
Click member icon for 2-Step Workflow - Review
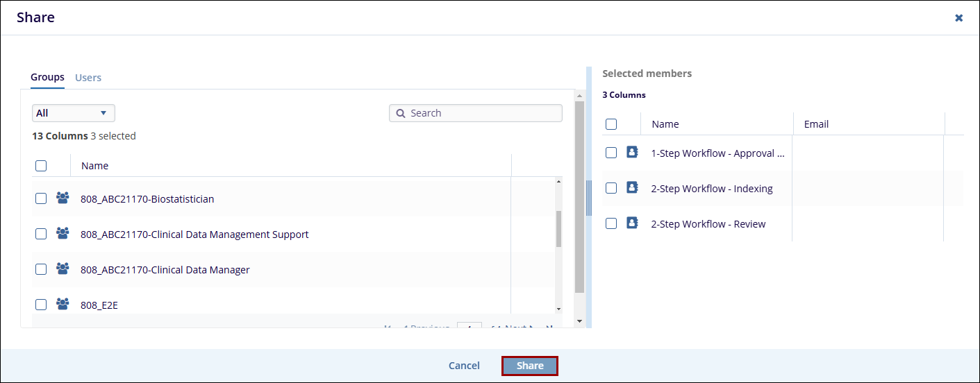pos(632,223)
